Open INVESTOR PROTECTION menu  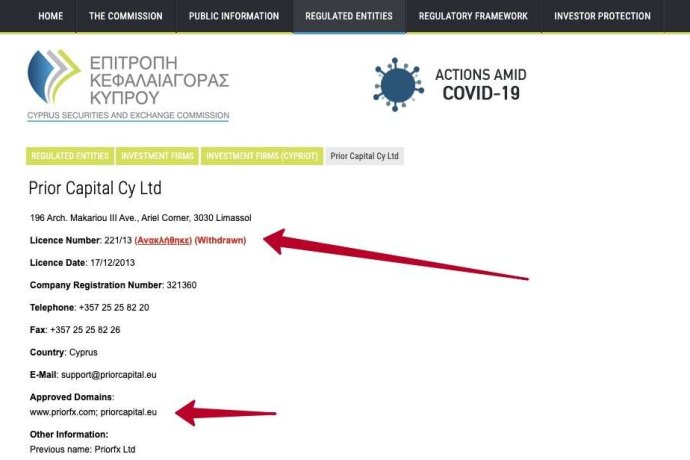tap(602, 16)
